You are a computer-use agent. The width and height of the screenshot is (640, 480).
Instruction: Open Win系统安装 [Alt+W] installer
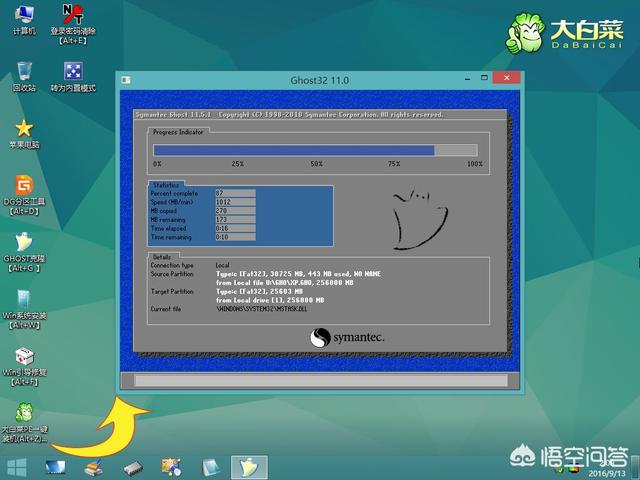coord(24,309)
